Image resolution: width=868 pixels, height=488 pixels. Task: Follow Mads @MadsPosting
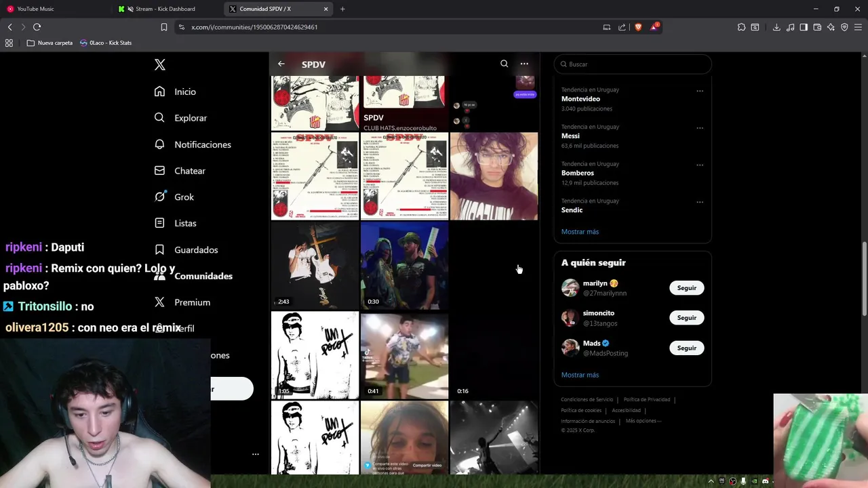click(686, 348)
